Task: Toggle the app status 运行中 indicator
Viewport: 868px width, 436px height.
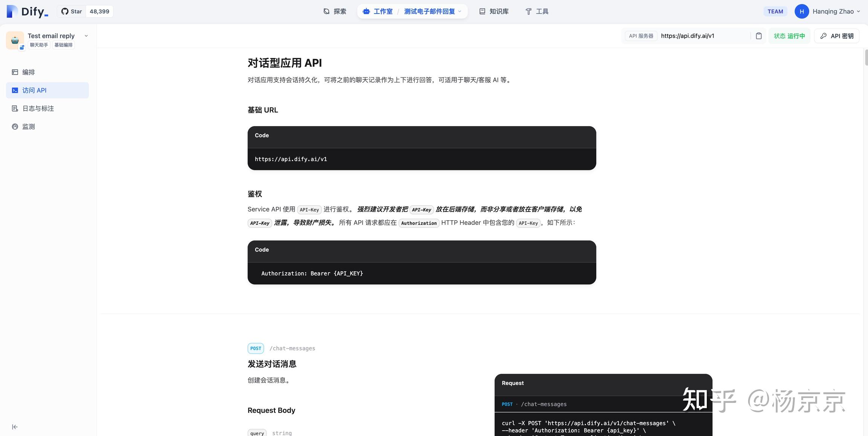Action: [x=789, y=35]
